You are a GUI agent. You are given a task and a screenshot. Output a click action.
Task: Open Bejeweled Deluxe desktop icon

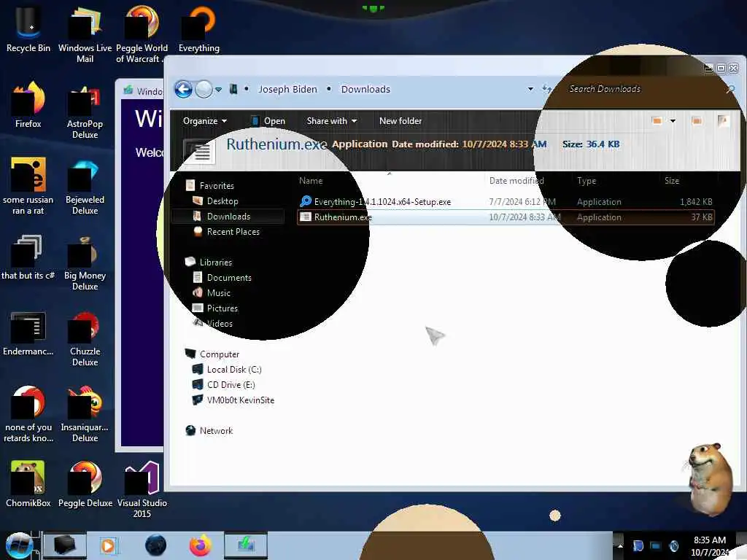coord(85,186)
